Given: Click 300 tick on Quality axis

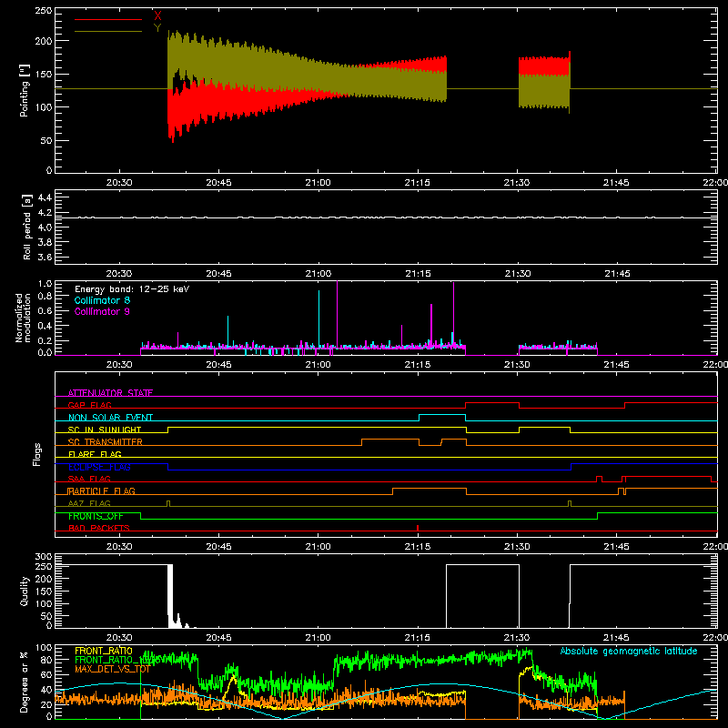Looking at the screenshot, I should 44,557.
